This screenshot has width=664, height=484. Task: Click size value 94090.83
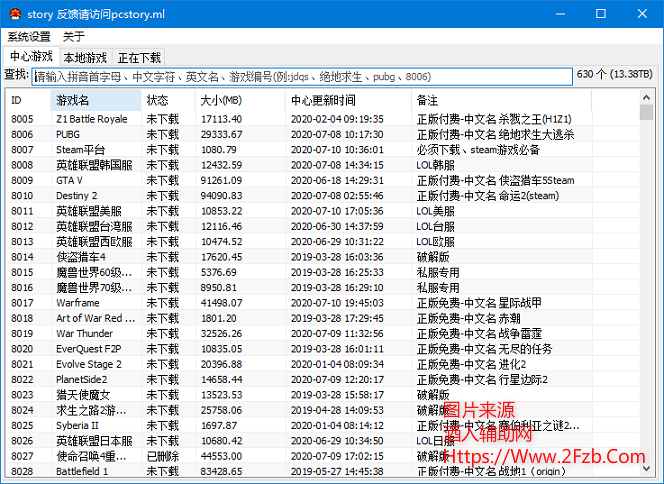(221, 196)
